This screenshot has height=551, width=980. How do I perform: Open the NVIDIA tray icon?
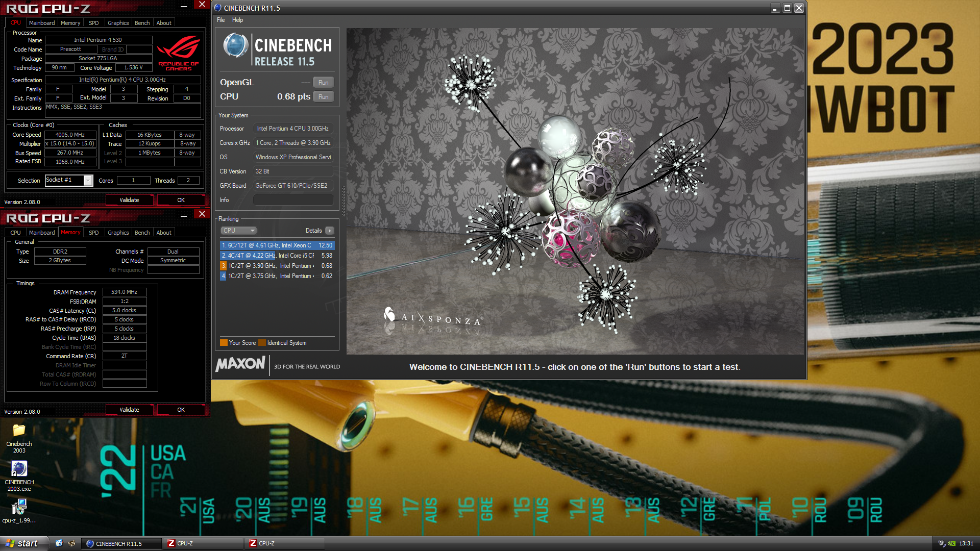coord(951,544)
